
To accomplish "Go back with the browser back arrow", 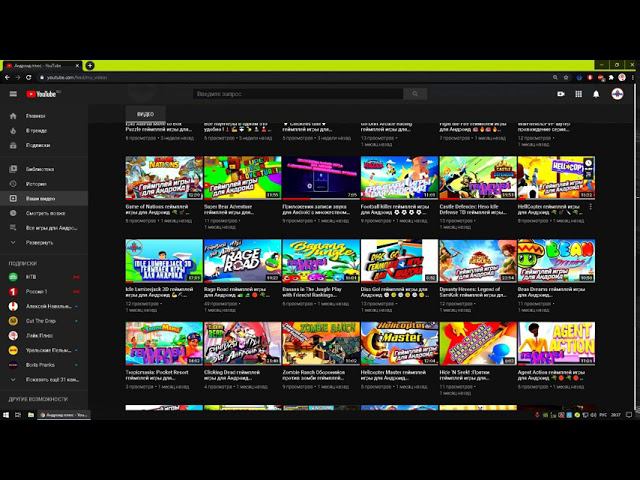I will [x=7, y=77].
